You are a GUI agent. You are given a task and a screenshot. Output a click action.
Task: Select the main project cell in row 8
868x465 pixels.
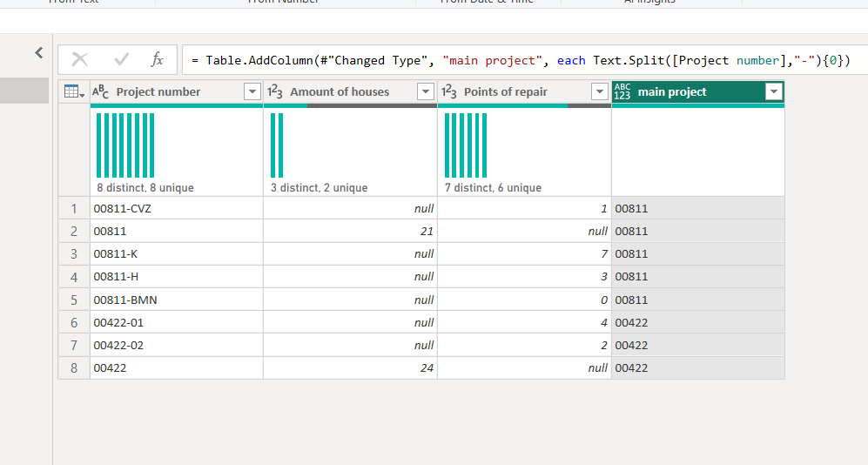(698, 368)
